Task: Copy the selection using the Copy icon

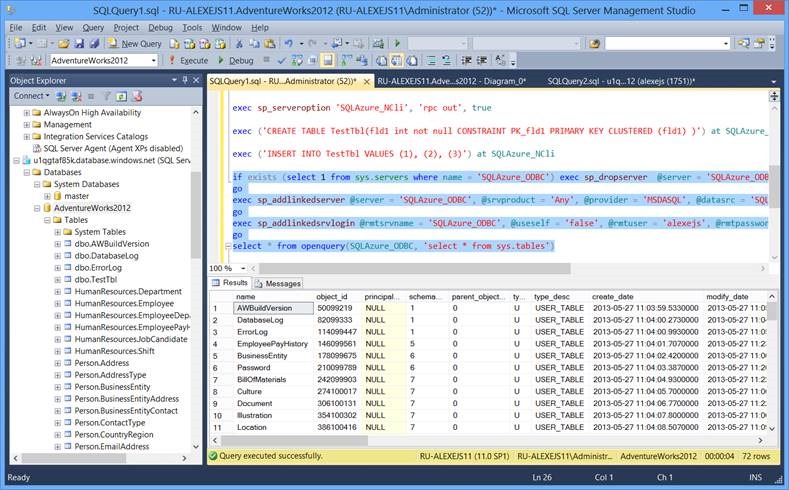Action: 255,44
